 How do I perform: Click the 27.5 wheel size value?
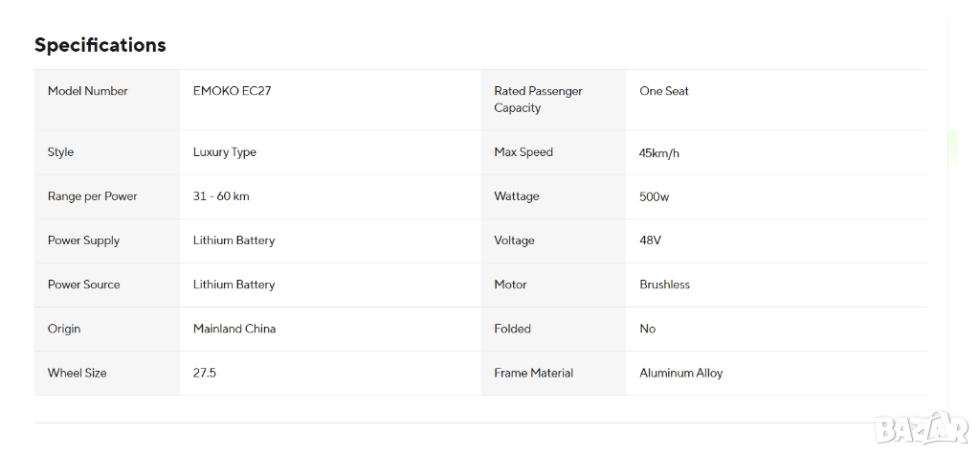tap(205, 373)
